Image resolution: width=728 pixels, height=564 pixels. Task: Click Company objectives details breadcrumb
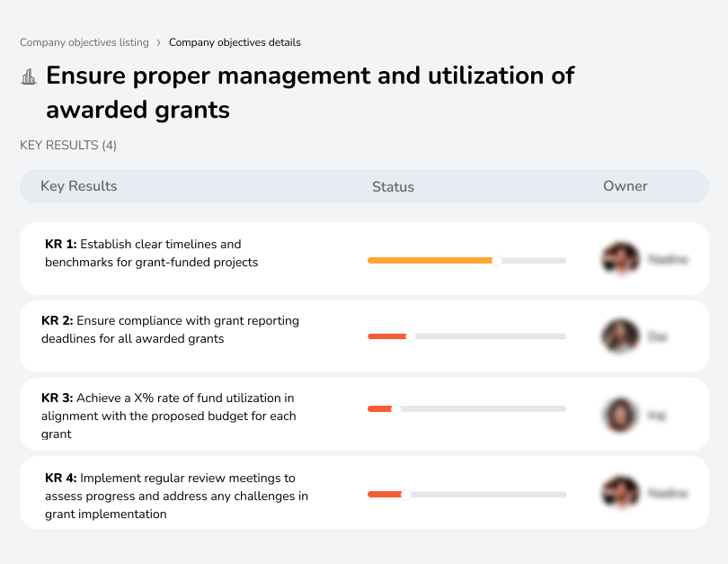[235, 42]
